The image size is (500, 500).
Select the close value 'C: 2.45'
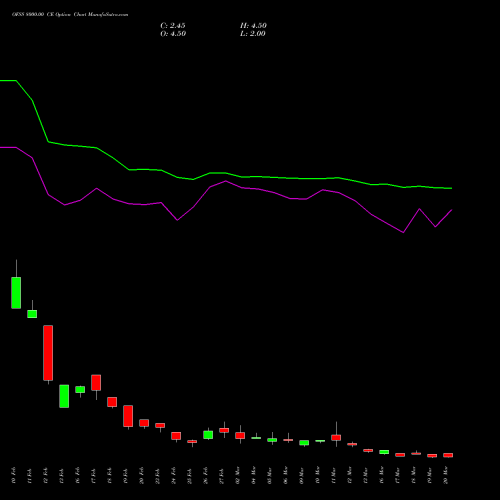[x=173, y=26]
